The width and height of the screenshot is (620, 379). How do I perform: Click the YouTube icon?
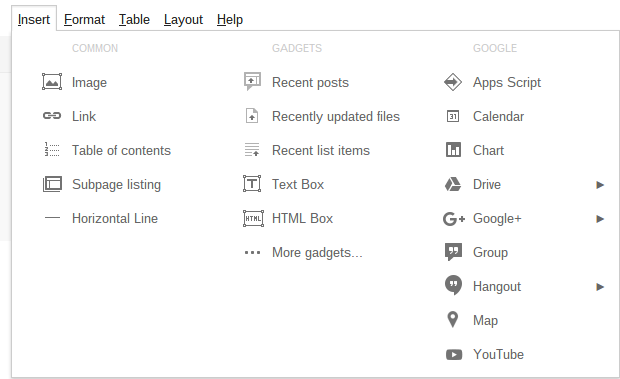pyautogui.click(x=454, y=354)
